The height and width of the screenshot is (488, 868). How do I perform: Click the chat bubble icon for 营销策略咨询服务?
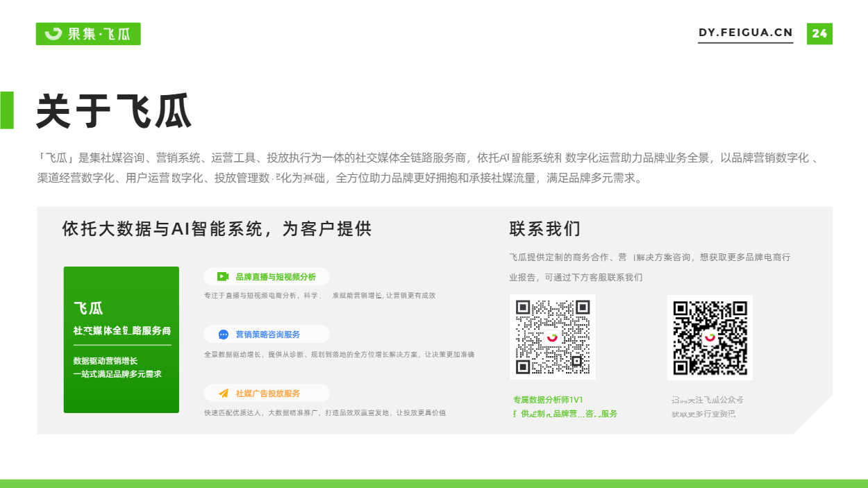tap(224, 334)
